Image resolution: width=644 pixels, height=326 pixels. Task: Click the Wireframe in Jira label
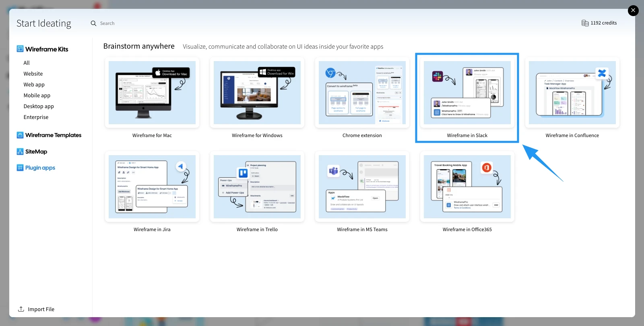click(152, 230)
